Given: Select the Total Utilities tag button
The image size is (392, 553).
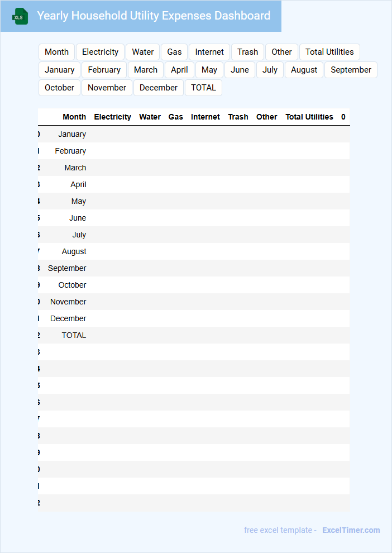Looking at the screenshot, I should tap(329, 52).
